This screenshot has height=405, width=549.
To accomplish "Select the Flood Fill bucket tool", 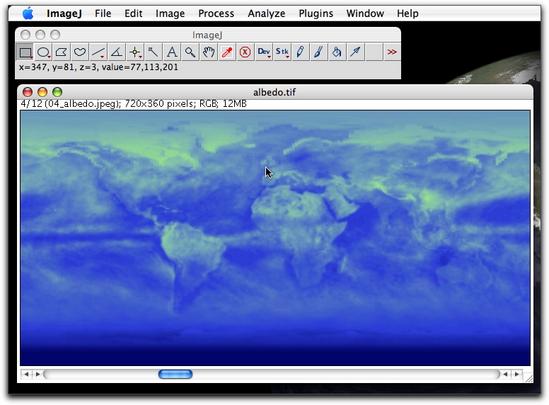I will [x=336, y=53].
